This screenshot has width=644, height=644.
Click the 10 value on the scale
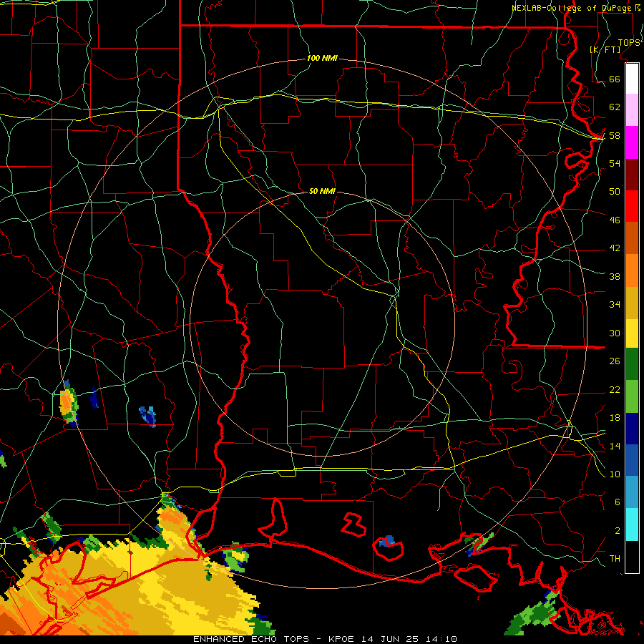615,474
